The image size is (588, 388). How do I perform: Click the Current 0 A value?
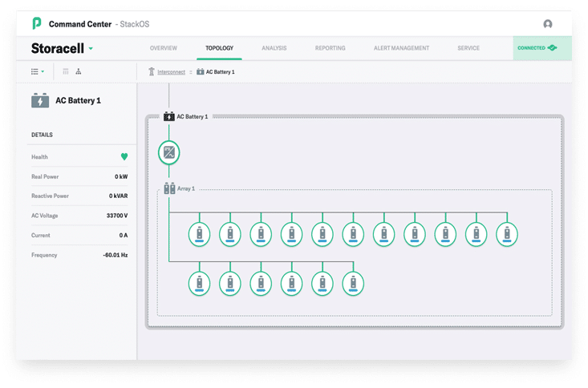(x=124, y=236)
